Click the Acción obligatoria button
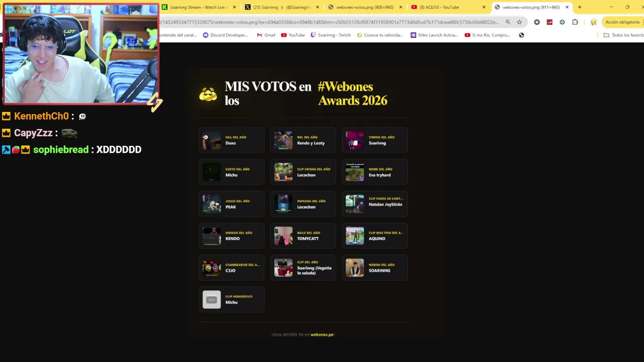The image size is (644, 362). (622, 22)
